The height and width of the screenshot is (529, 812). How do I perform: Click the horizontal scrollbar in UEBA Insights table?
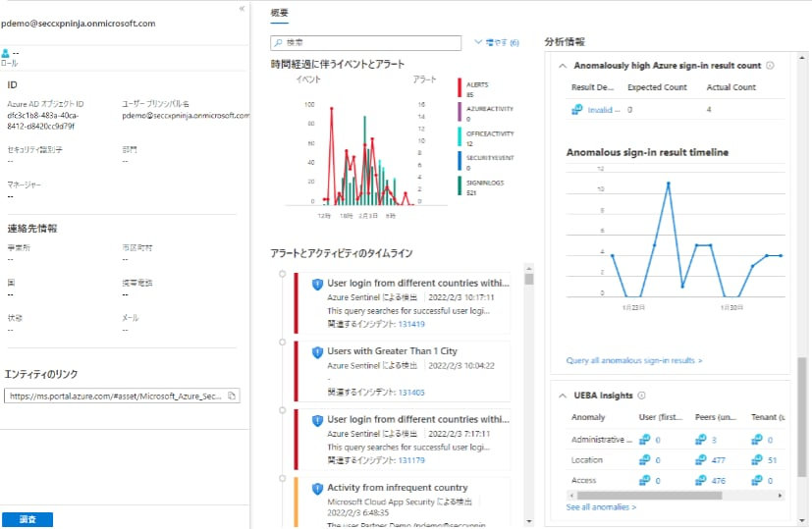click(650, 496)
